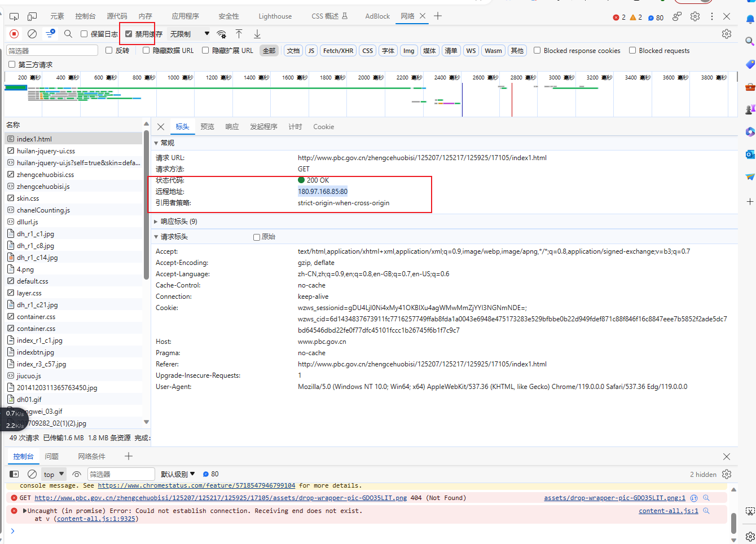This screenshot has height=544, width=756.
Task: Open DevTools settings gear at top
Action: click(x=695, y=16)
